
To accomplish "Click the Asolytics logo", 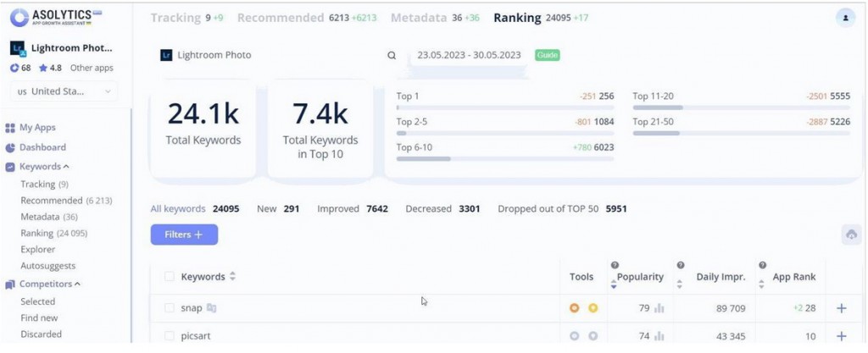I will (x=57, y=18).
